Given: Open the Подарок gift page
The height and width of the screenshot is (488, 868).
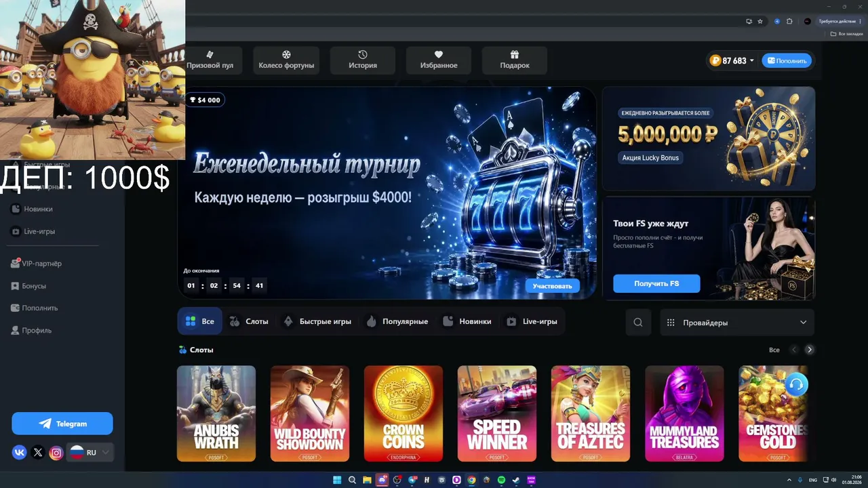Looking at the screenshot, I should [515, 60].
